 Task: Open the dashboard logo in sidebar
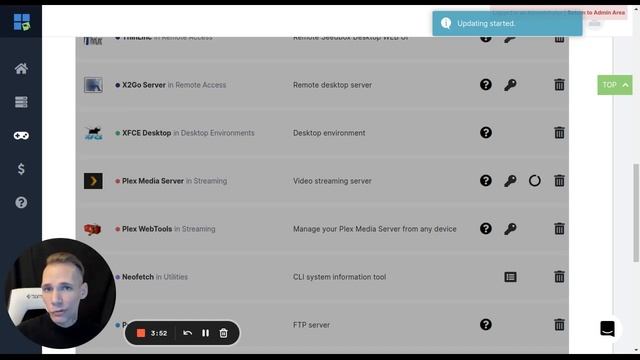point(22,22)
